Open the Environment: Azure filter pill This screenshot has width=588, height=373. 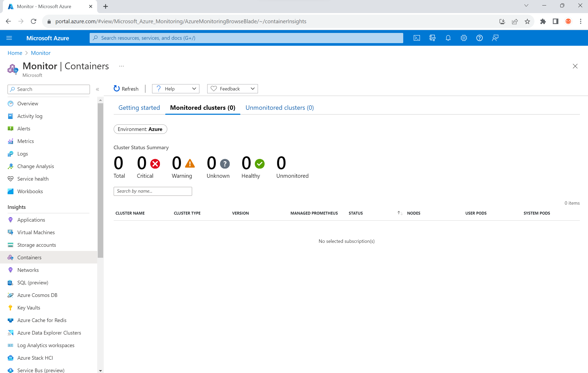[140, 129]
